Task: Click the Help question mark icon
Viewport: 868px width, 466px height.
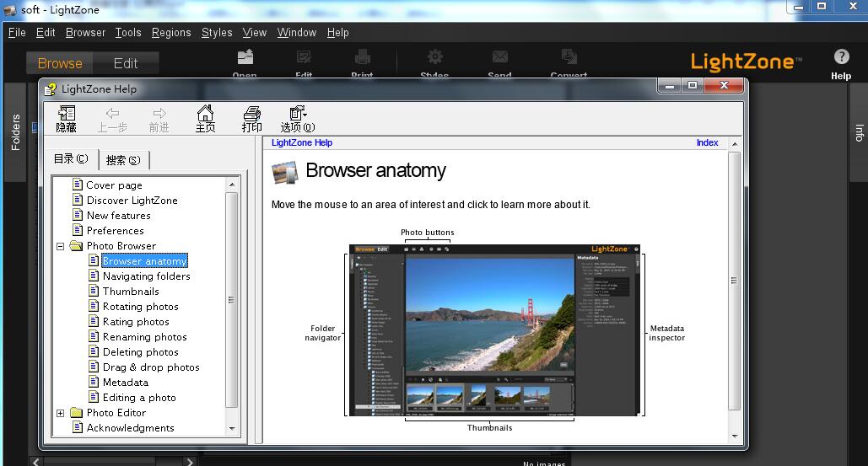Action: click(842, 56)
